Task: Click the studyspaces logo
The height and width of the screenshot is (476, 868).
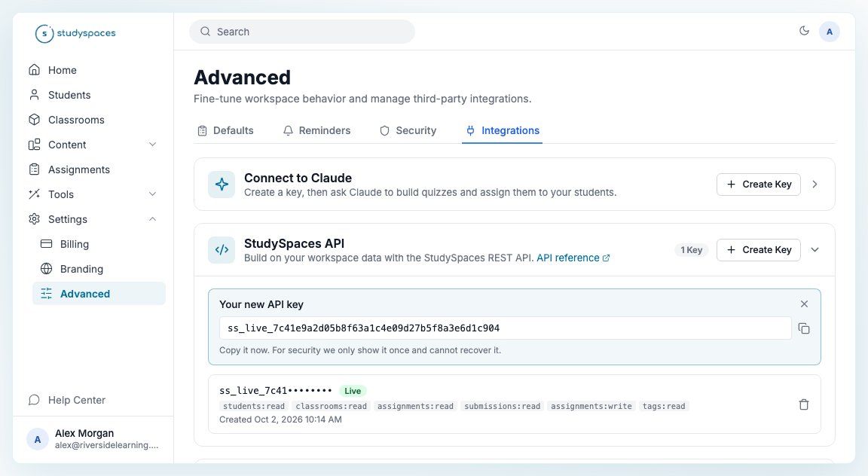Action: click(x=75, y=33)
